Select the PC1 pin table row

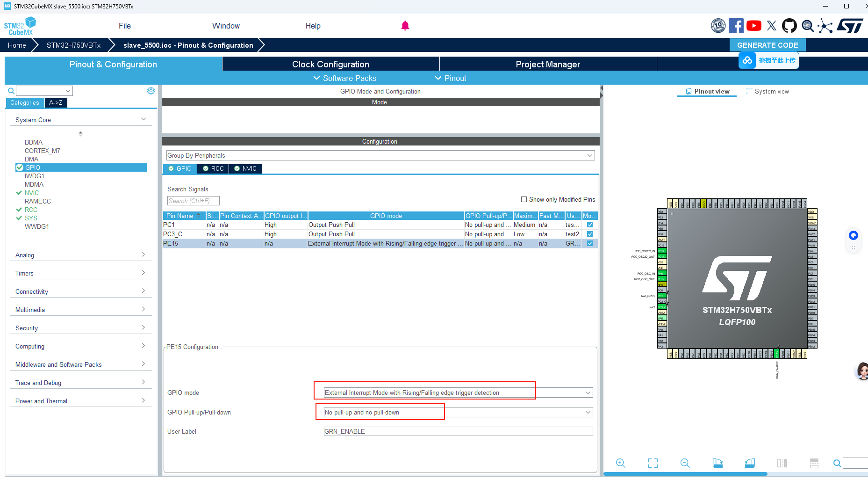(x=380, y=225)
